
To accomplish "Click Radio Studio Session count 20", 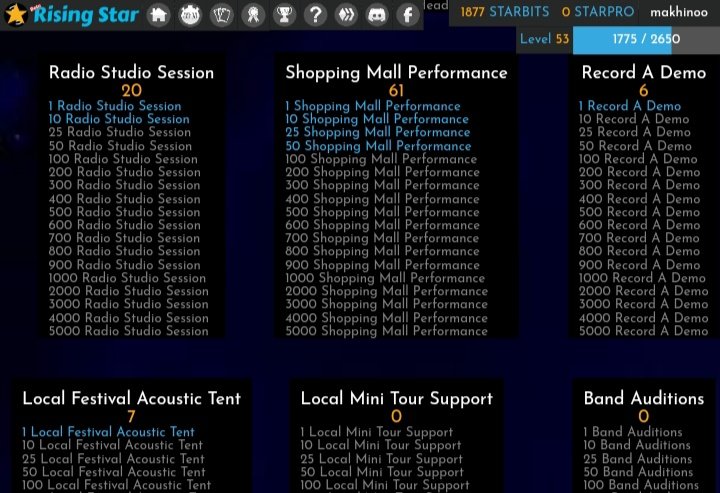I will tap(131, 90).
